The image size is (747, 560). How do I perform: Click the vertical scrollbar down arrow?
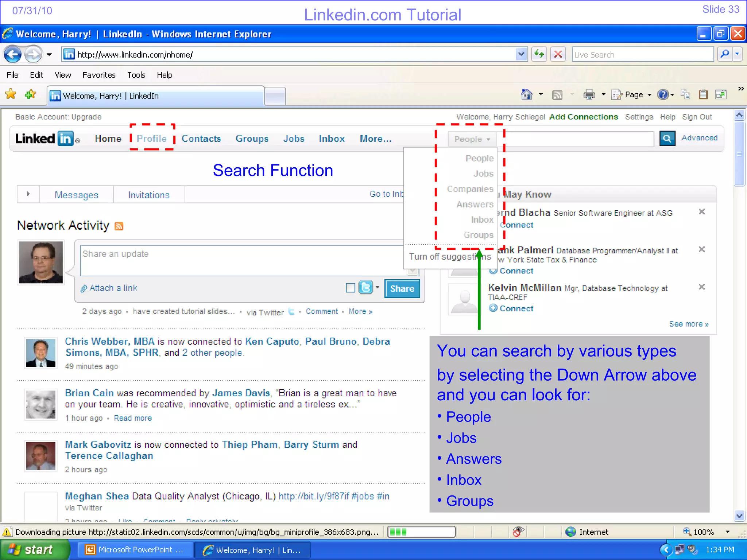[x=739, y=516]
